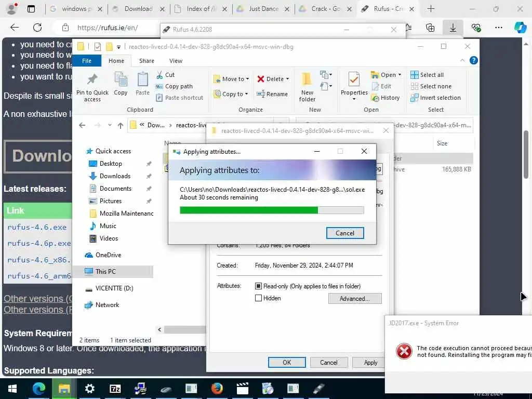Open the File ribbon tab
The image size is (532, 399).
87,61
